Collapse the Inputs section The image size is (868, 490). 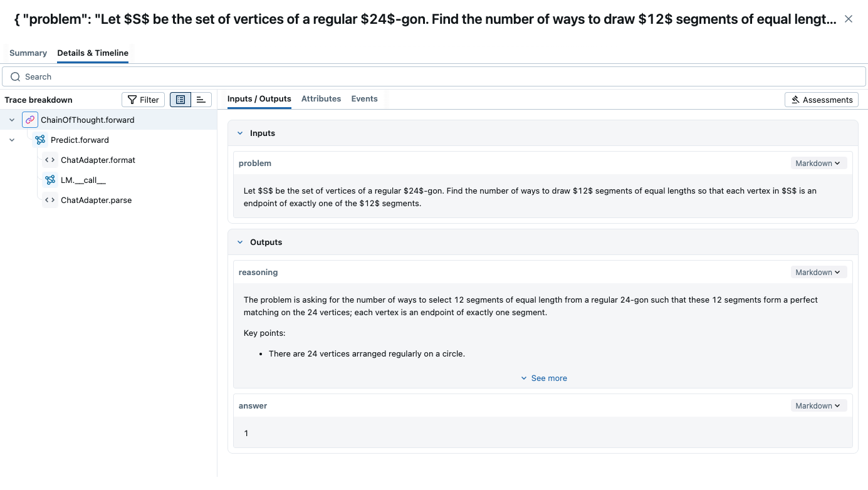(240, 133)
